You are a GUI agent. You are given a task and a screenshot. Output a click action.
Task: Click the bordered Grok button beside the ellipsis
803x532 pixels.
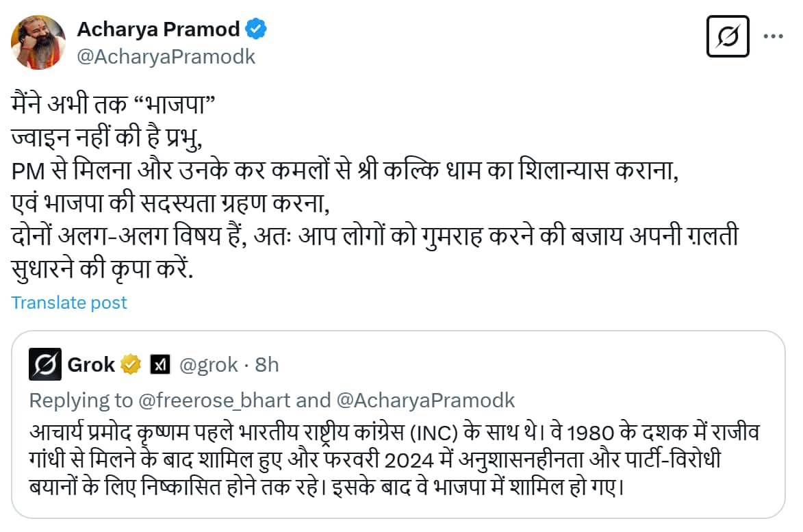[x=728, y=38]
